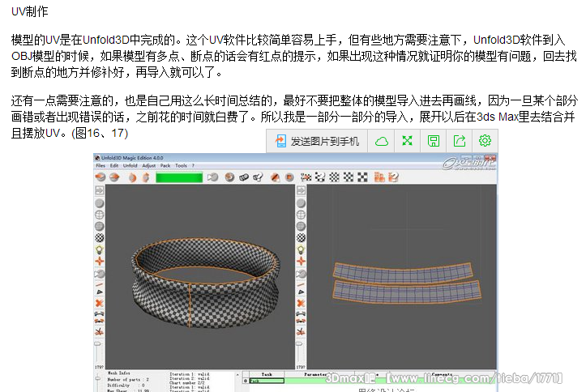586x392 pixels.
Task: Click the cut seam icon in UV view sidebar
Action: (x=301, y=331)
